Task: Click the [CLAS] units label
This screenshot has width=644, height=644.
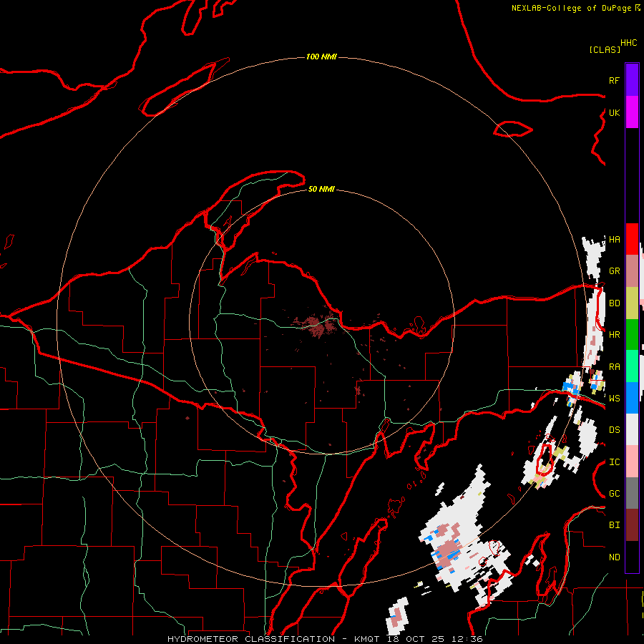Action: coord(605,49)
